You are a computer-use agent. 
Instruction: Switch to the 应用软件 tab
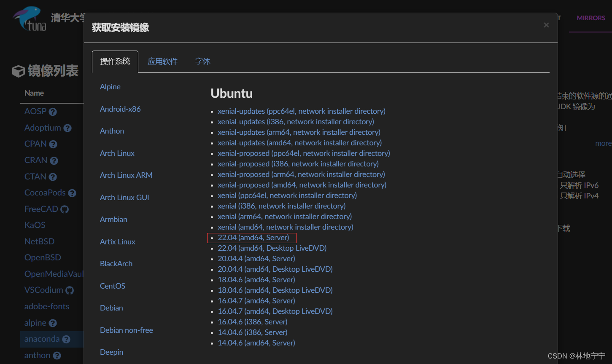point(162,61)
